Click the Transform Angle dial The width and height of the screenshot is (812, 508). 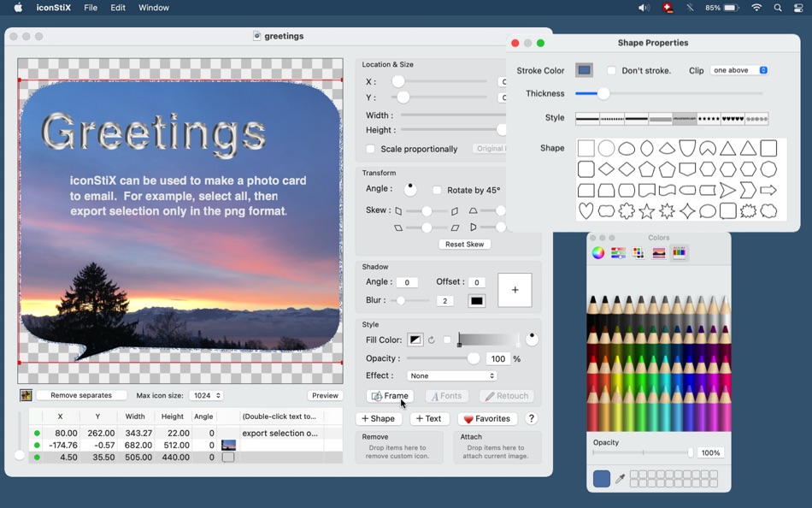[410, 189]
